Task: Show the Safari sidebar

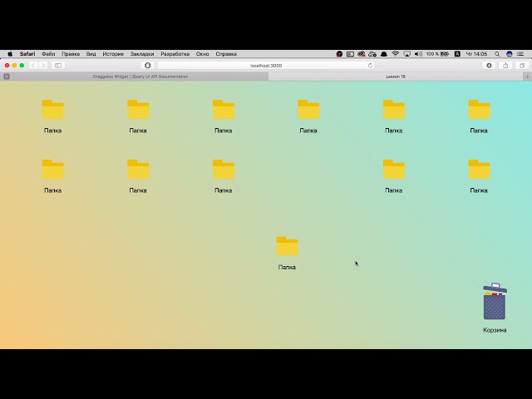Action: (58, 66)
